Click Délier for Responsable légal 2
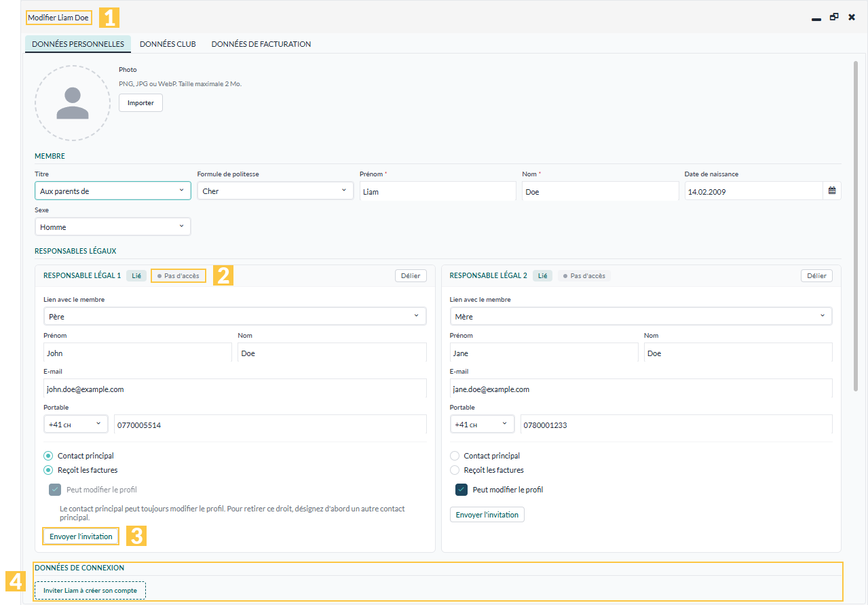The height and width of the screenshot is (605, 868). point(817,275)
